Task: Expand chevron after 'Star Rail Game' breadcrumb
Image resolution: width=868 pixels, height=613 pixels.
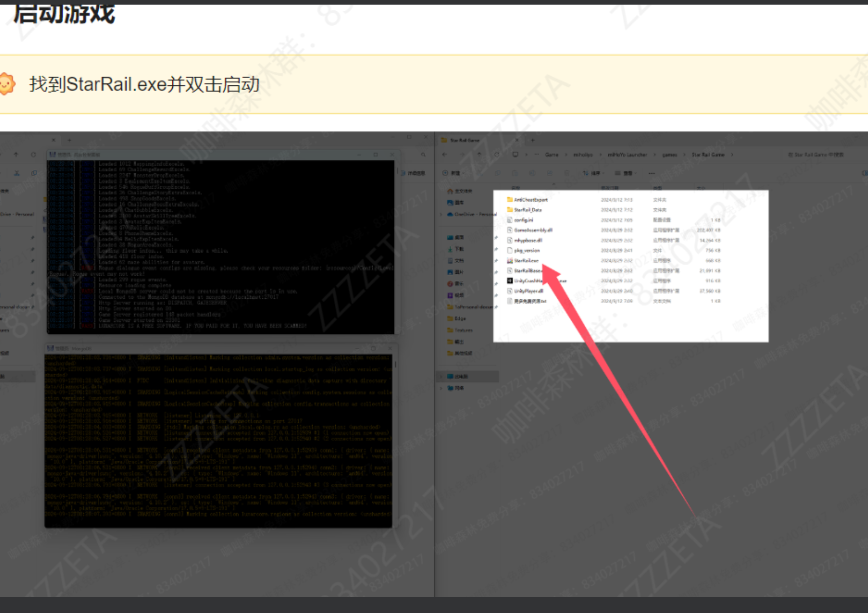Action: [x=732, y=154]
